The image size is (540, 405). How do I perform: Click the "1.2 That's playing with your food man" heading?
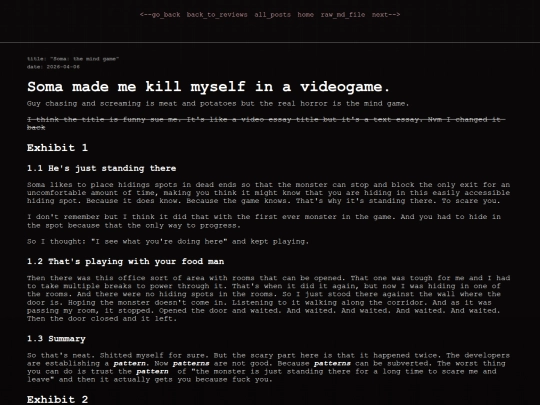125,262
